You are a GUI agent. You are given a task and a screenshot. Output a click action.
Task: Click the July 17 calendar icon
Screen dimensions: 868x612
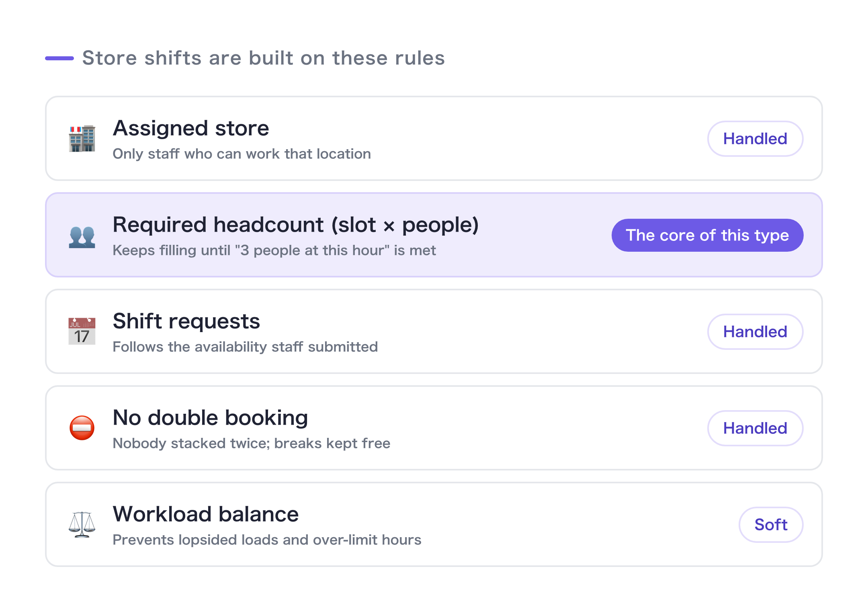tap(82, 331)
